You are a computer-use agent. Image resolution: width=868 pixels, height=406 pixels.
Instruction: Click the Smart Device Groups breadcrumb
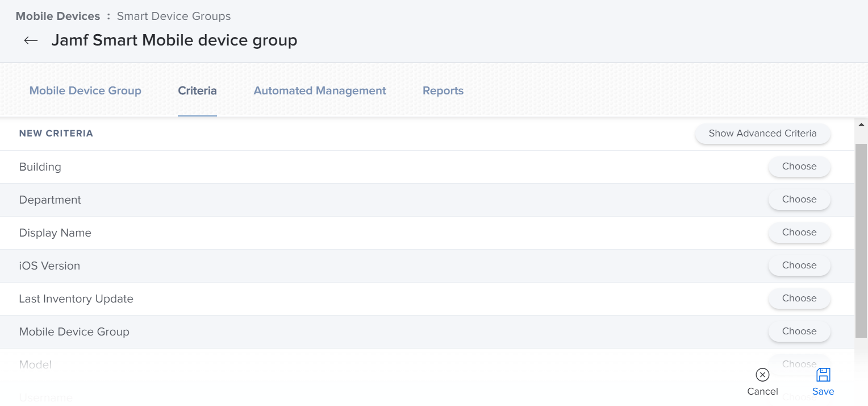pos(174,16)
